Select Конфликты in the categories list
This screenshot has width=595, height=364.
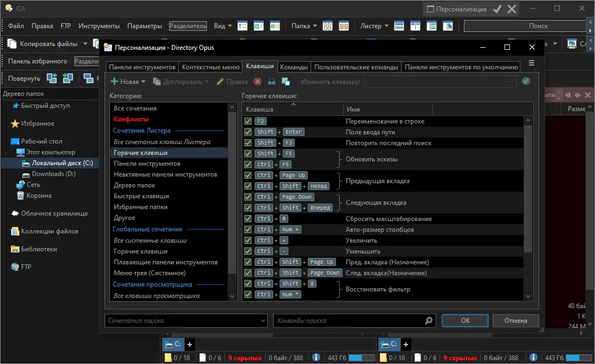[x=131, y=119]
